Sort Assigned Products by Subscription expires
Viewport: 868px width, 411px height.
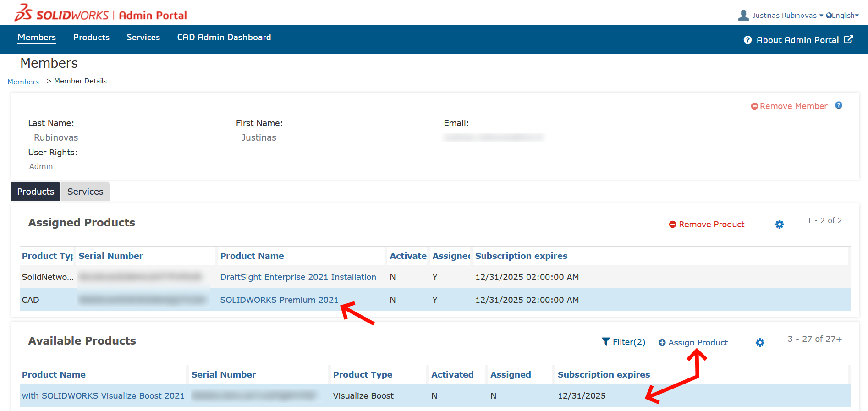tap(521, 256)
